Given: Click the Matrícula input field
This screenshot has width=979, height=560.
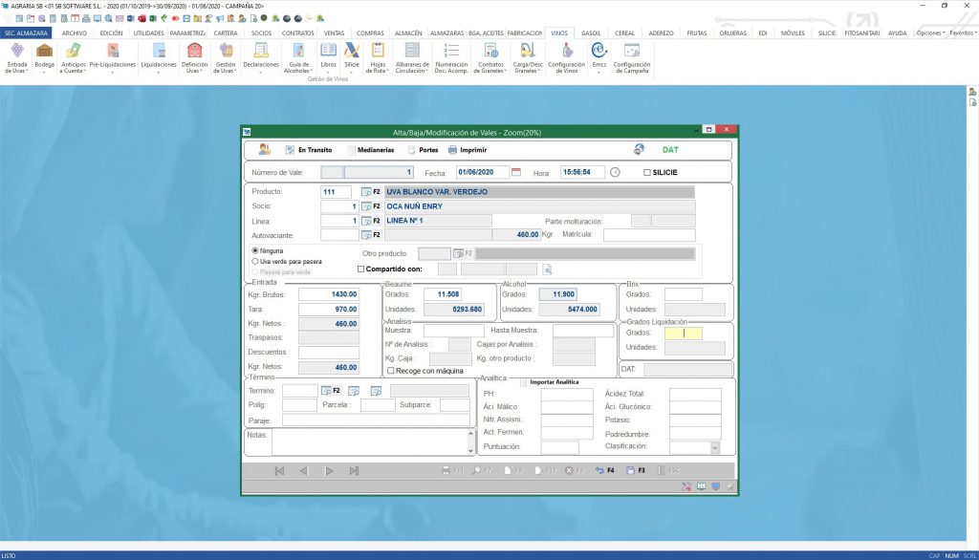Looking at the screenshot, I should click(649, 234).
